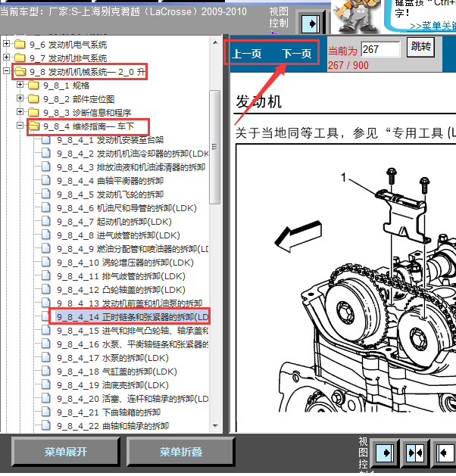Expand the 9_7 发动机排气系统 node
This screenshot has width=456, height=476.
click(x=6, y=57)
